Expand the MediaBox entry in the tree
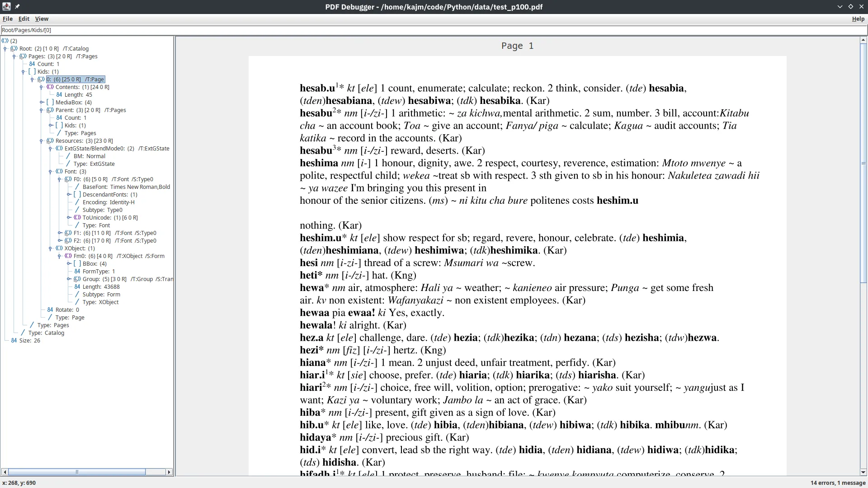Viewport: 868px width, 488px height. (x=42, y=102)
